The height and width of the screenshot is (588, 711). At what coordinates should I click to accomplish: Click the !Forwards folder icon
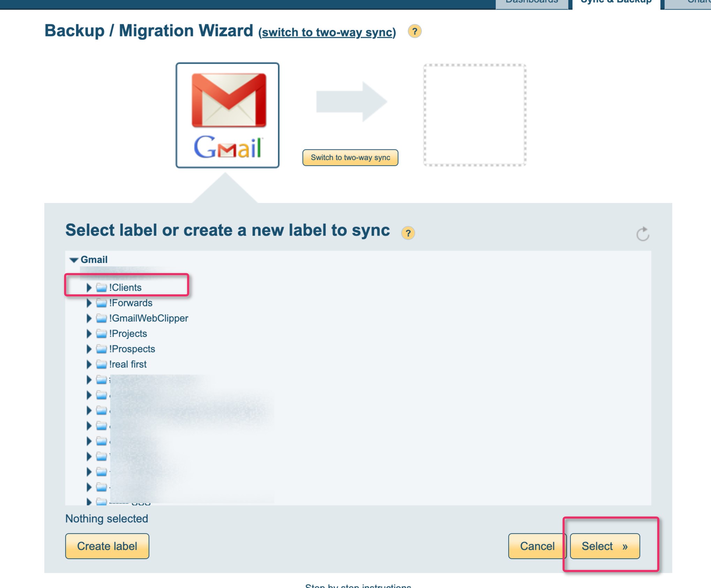click(101, 303)
